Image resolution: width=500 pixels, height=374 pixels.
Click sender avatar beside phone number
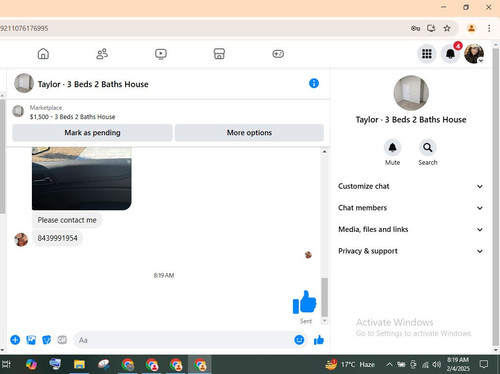[21, 240]
